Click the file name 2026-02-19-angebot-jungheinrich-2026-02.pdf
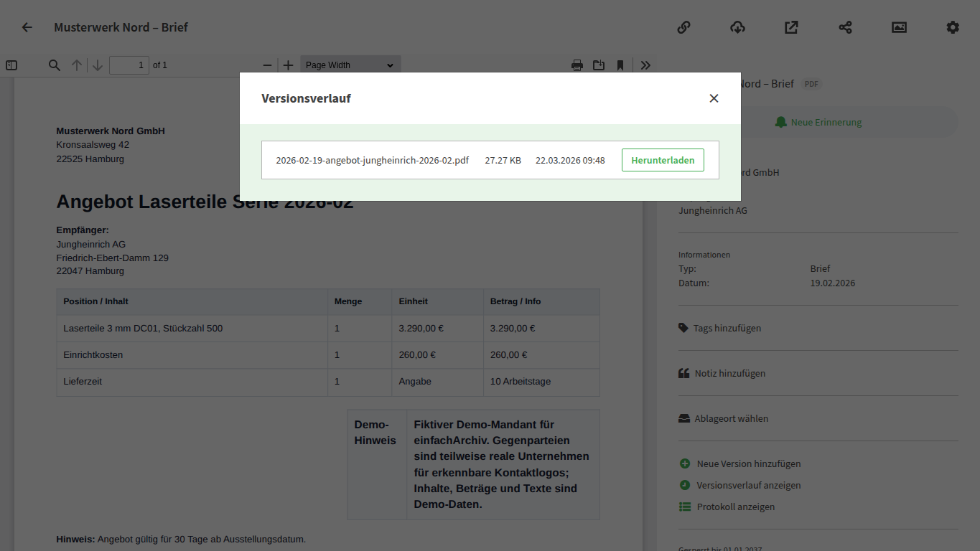 372,160
